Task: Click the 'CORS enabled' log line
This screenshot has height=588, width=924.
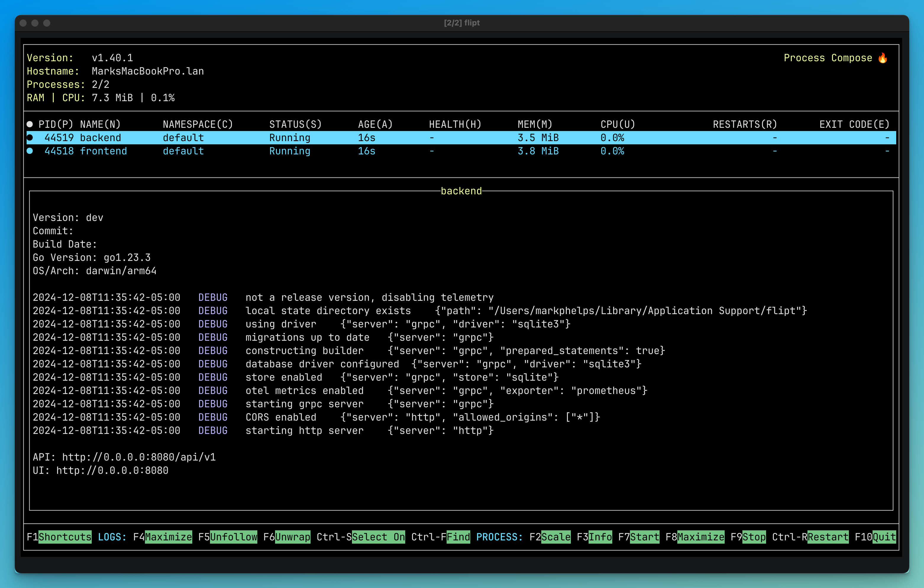Action: point(316,417)
